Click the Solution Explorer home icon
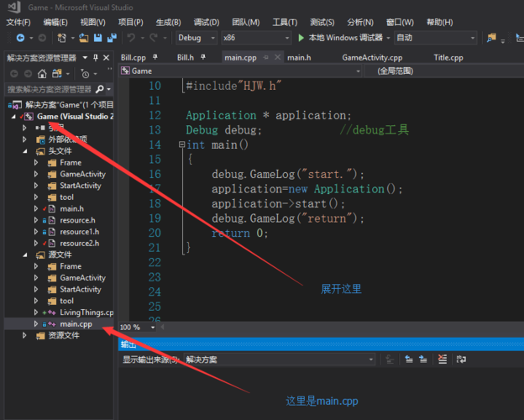The image size is (524, 420). [42, 73]
